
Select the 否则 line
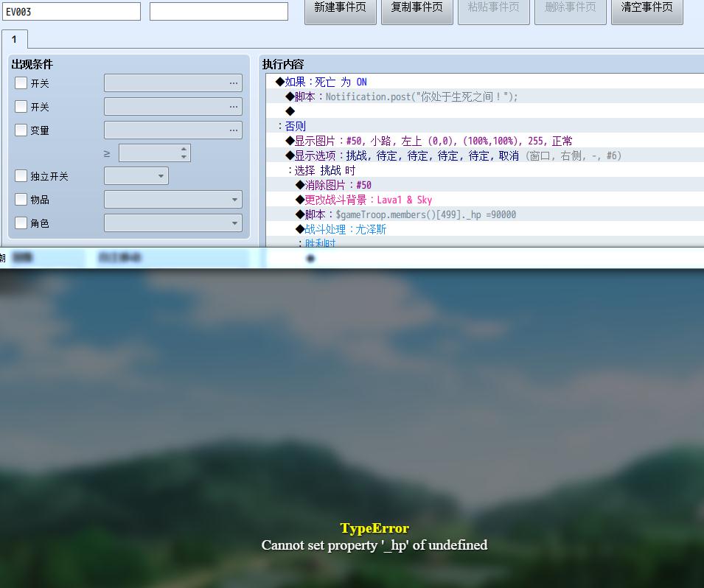point(485,126)
